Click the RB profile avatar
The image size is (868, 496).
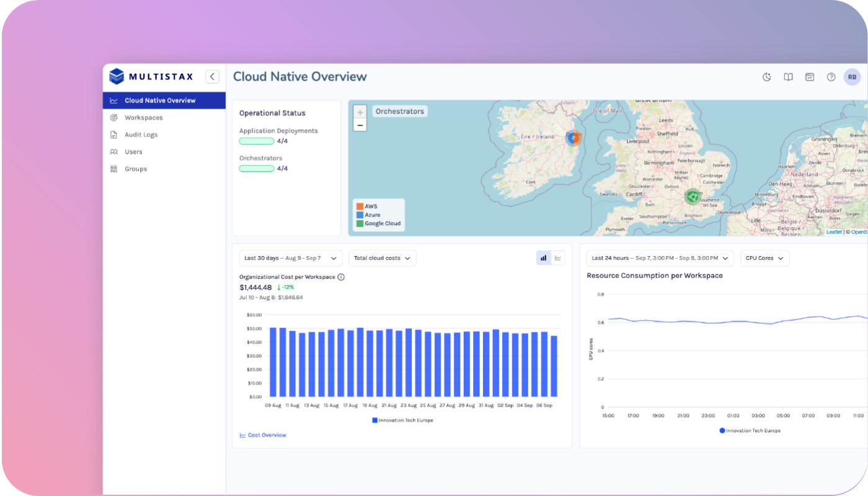coord(852,77)
